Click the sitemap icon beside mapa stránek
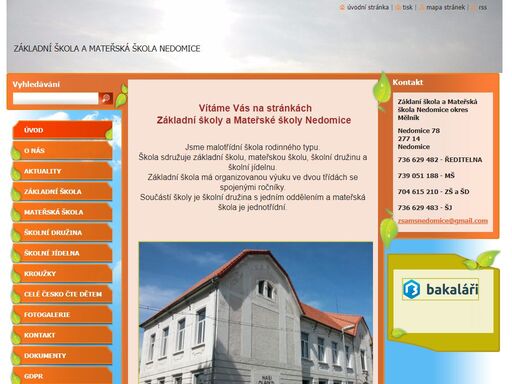This screenshot has width=512, height=384. coord(422,8)
